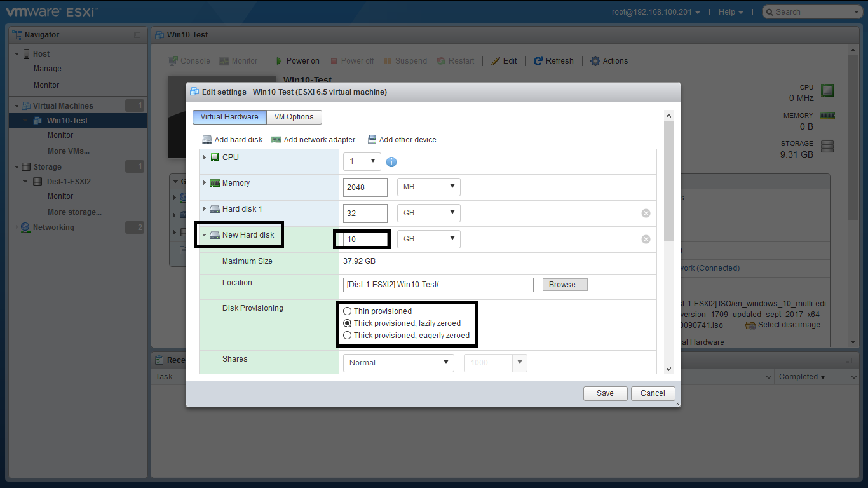Remove Hard disk 1 with X icon
The width and height of the screenshot is (868, 488).
tap(646, 213)
